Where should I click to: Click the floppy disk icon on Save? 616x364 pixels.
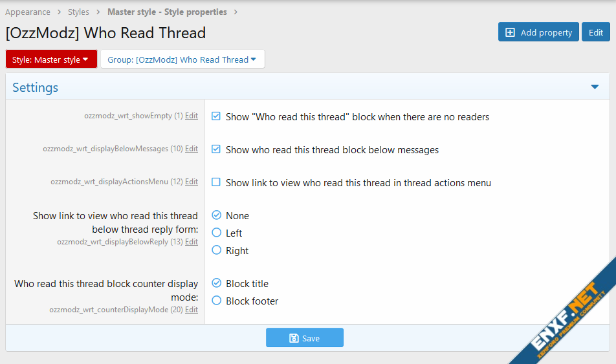tap(294, 338)
